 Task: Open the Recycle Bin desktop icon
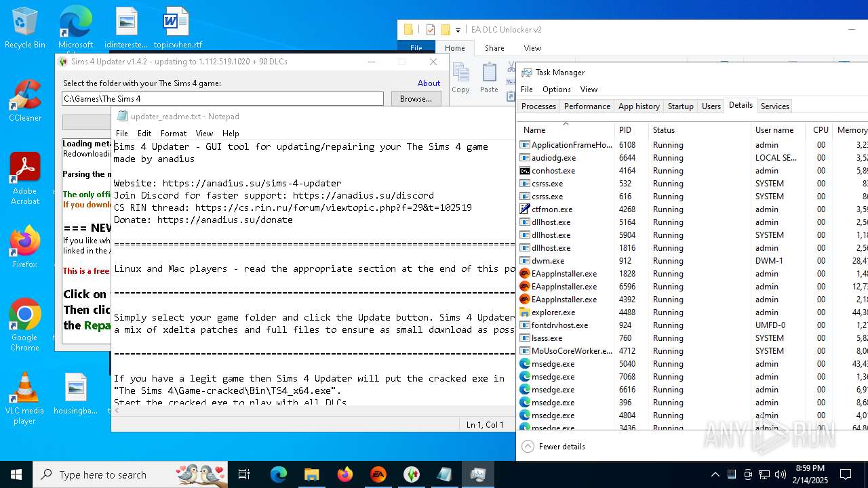pyautogui.click(x=25, y=28)
